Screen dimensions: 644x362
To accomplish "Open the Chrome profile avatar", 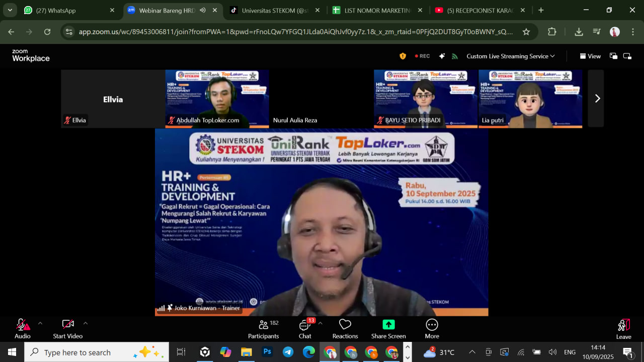I will (x=615, y=32).
